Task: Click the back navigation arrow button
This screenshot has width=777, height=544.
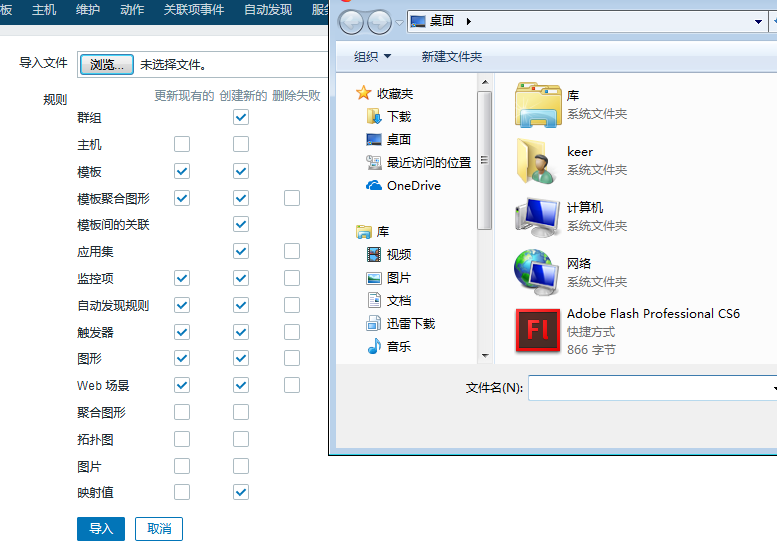Action: pyautogui.click(x=352, y=22)
